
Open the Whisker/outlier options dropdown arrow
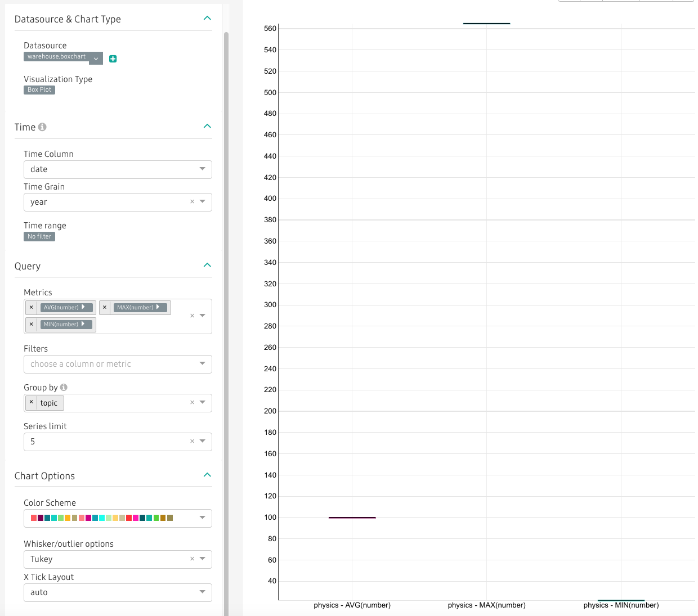point(203,559)
